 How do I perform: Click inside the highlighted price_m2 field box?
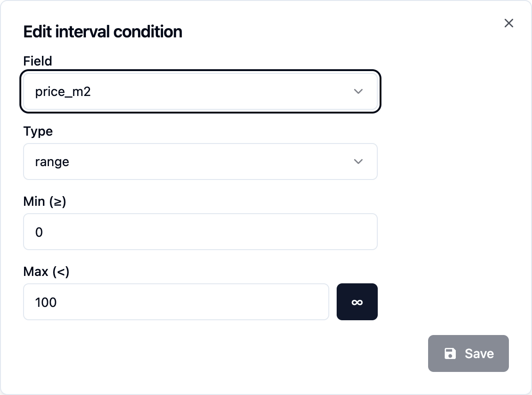(200, 91)
